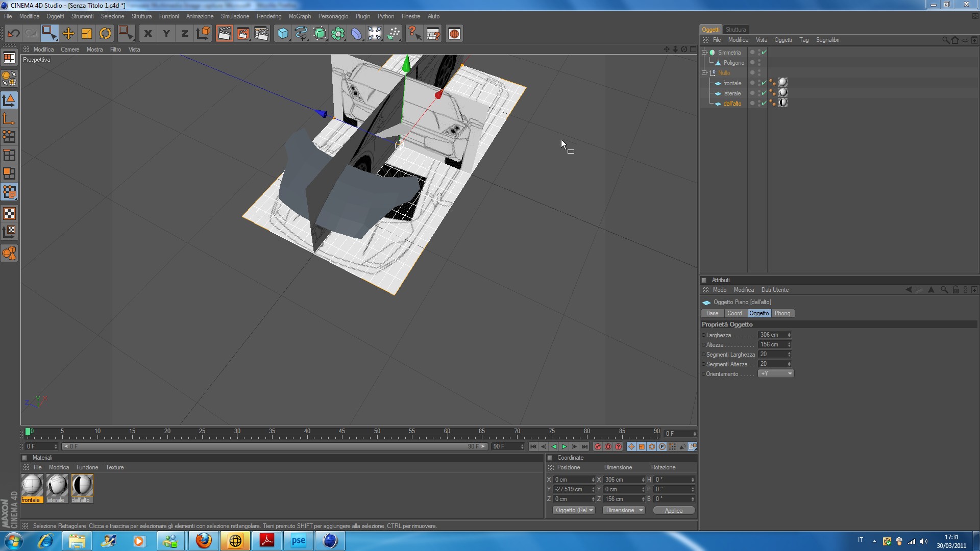Image resolution: width=980 pixels, height=551 pixels.
Task: Open Firefox from the taskbar
Action: click(x=204, y=541)
